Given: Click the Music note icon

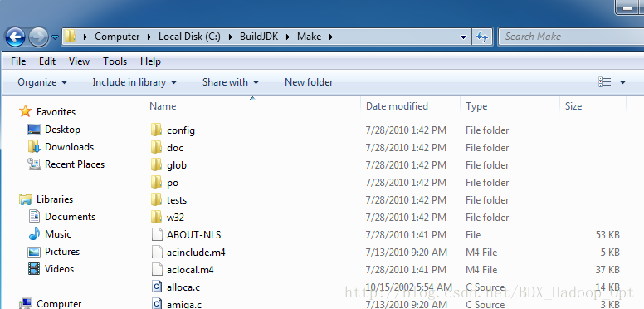Looking at the screenshot, I should coord(34,233).
